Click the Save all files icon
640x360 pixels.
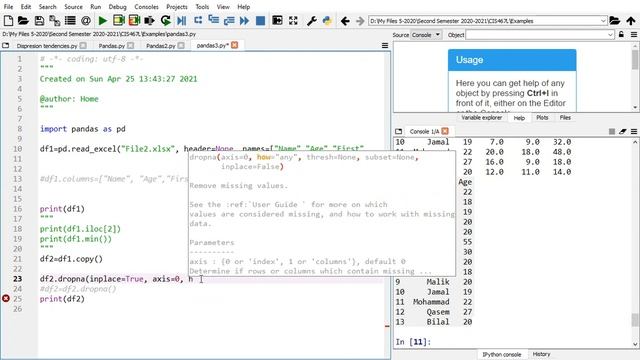(x=55, y=20)
